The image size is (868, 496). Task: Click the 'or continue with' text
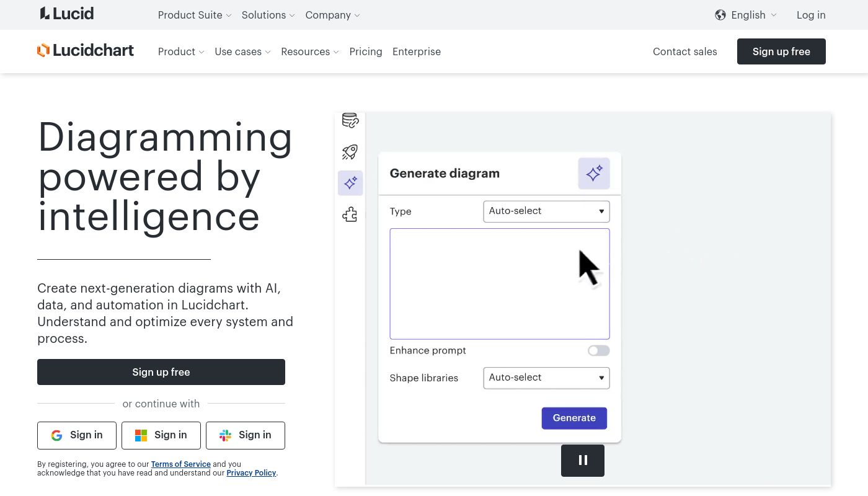coord(161,404)
